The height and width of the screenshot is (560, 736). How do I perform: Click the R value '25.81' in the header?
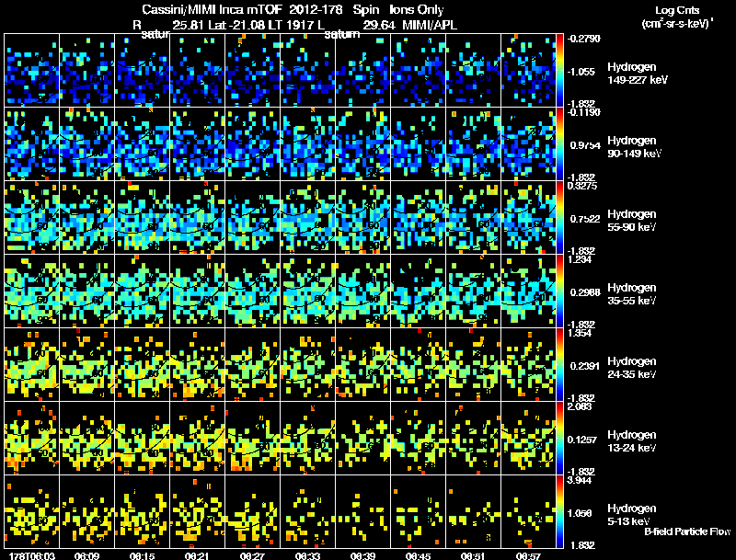coord(189,25)
